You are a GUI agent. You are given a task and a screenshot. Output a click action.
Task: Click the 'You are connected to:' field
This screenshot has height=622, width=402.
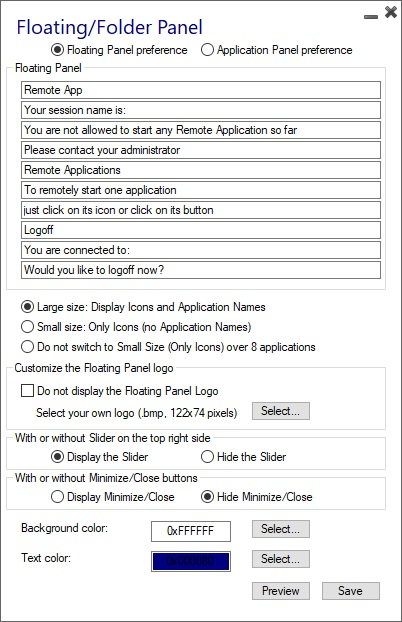pyautogui.click(x=201, y=250)
